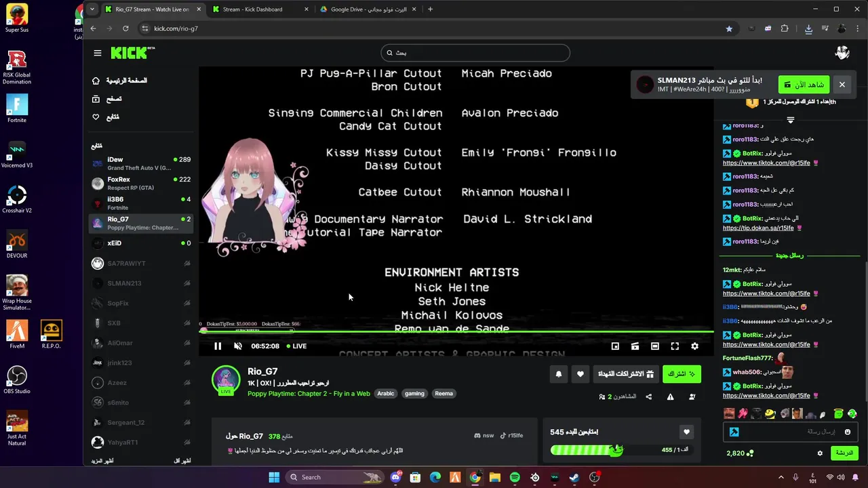Image resolution: width=868 pixels, height=488 pixels.
Task: Reload the page in browser
Action: [x=125, y=28]
